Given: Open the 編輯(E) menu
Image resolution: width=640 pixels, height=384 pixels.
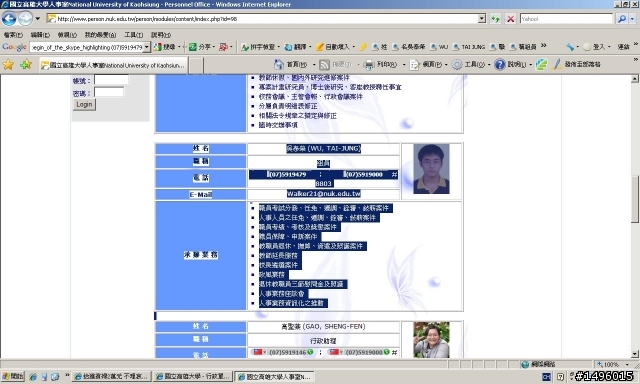Looking at the screenshot, I should tap(40, 35).
